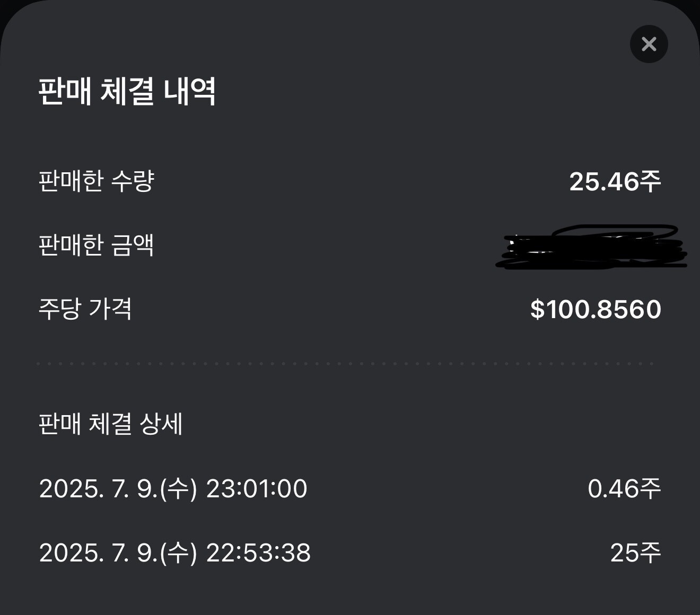Close the 판매 체결 내역 sheet
This screenshot has height=615, width=700.
coord(649,44)
